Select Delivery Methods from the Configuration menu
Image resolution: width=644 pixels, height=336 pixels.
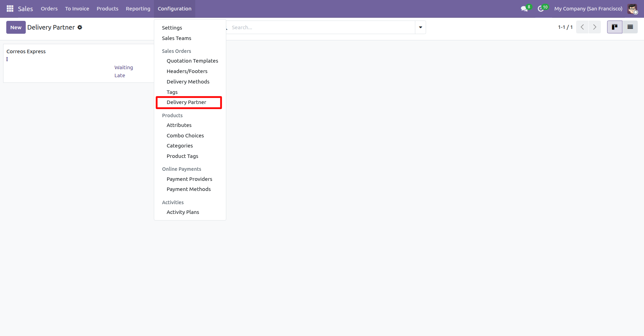[188, 82]
